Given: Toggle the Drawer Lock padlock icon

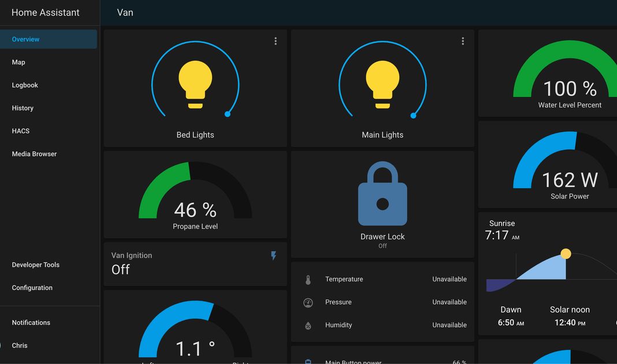Looking at the screenshot, I should (382, 194).
